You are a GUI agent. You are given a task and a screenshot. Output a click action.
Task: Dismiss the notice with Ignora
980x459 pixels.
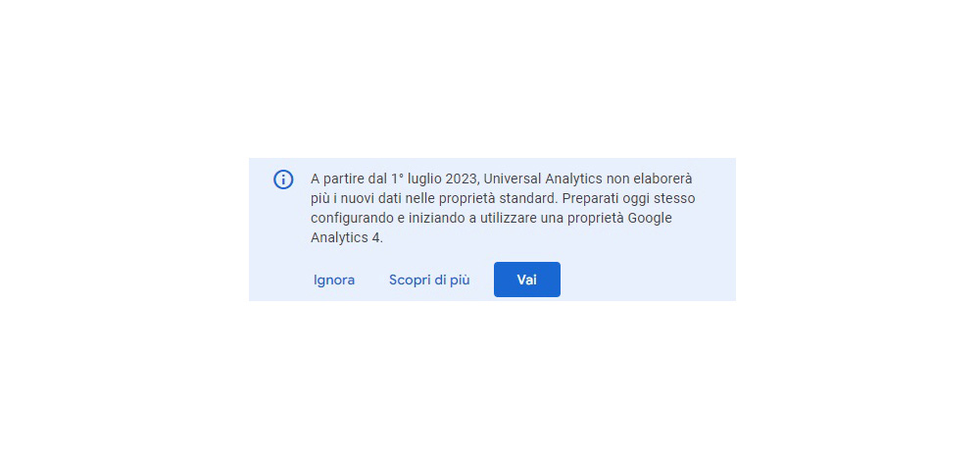tap(334, 280)
